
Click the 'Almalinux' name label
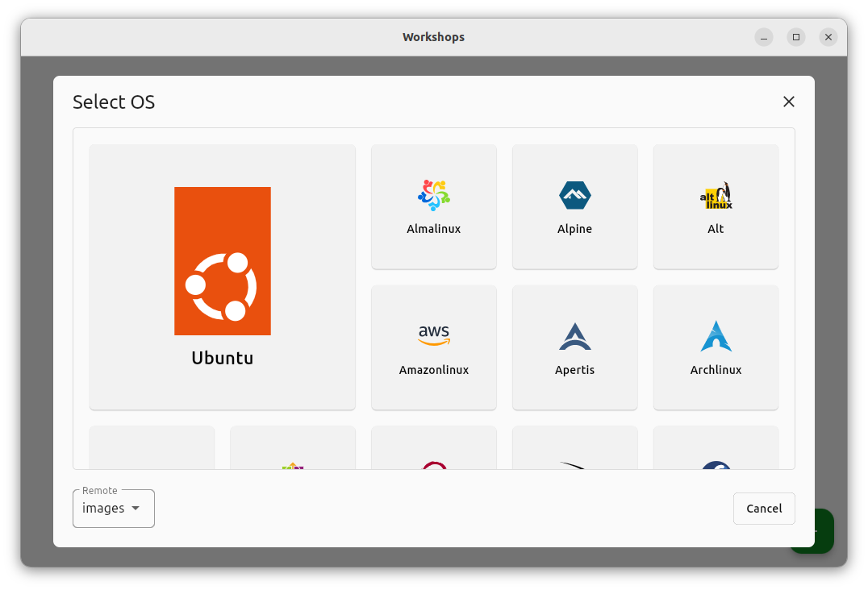[433, 229]
